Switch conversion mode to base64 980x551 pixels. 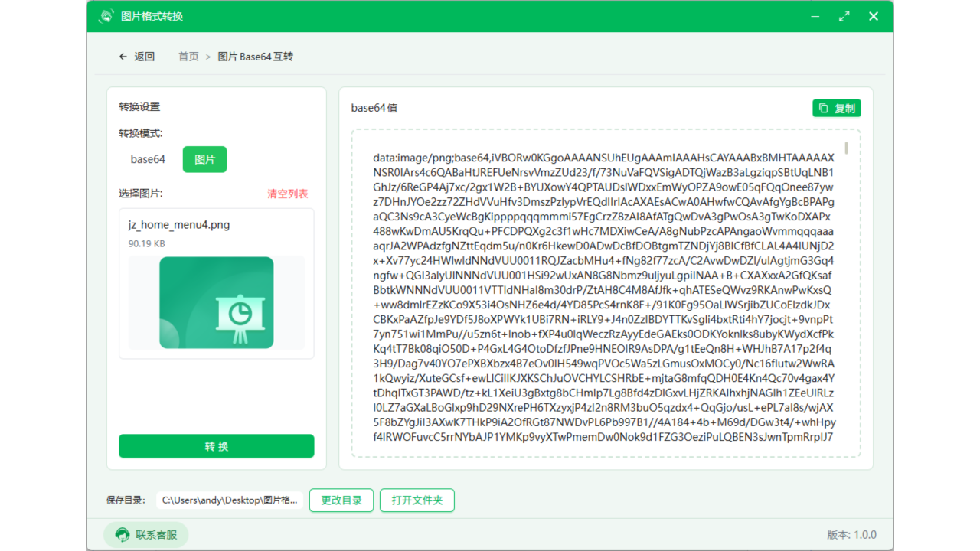click(148, 159)
